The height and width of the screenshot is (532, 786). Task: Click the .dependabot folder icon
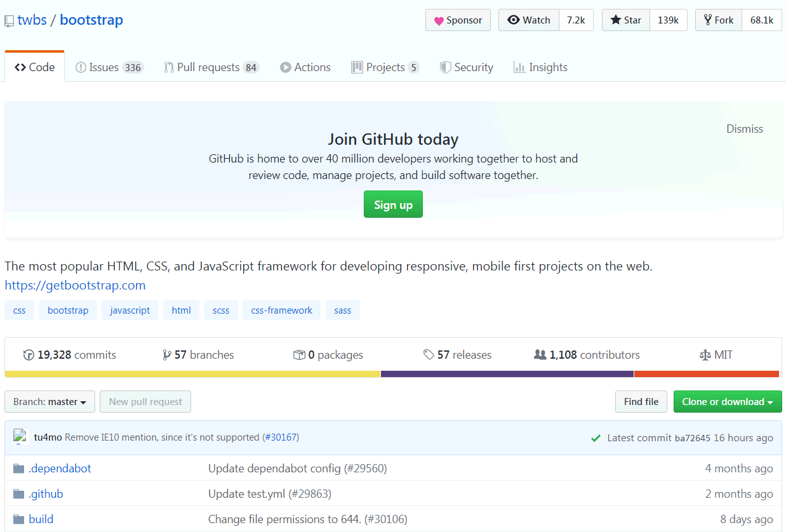point(18,469)
